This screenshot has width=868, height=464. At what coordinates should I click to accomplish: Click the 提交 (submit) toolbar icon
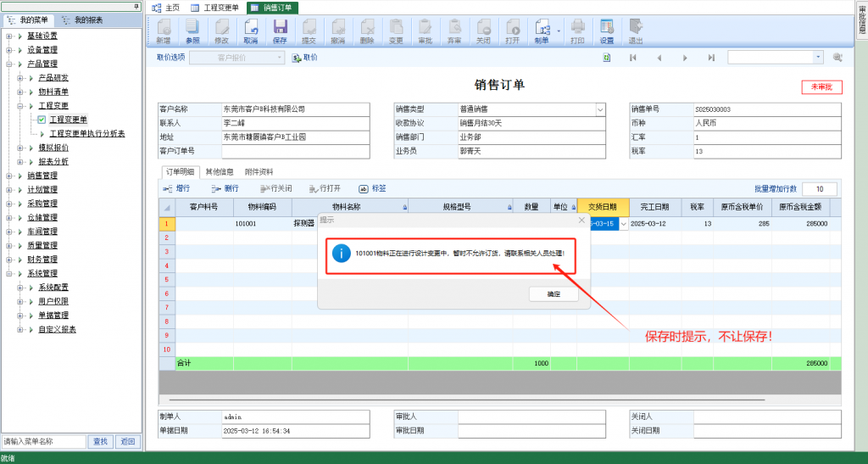coord(309,31)
